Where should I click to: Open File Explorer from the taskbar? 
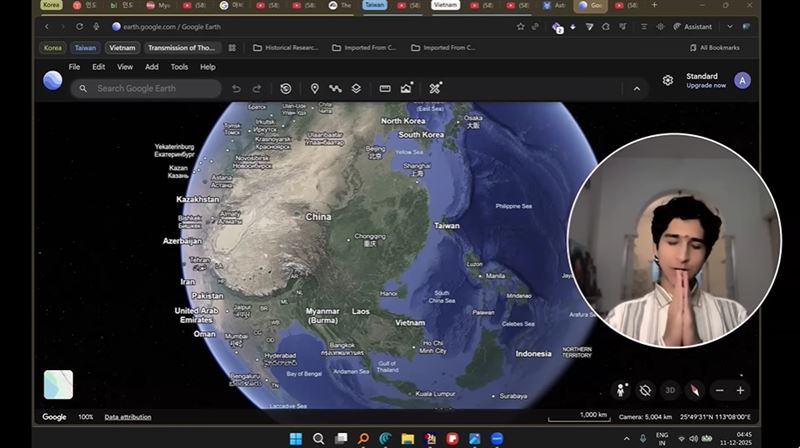point(407,438)
